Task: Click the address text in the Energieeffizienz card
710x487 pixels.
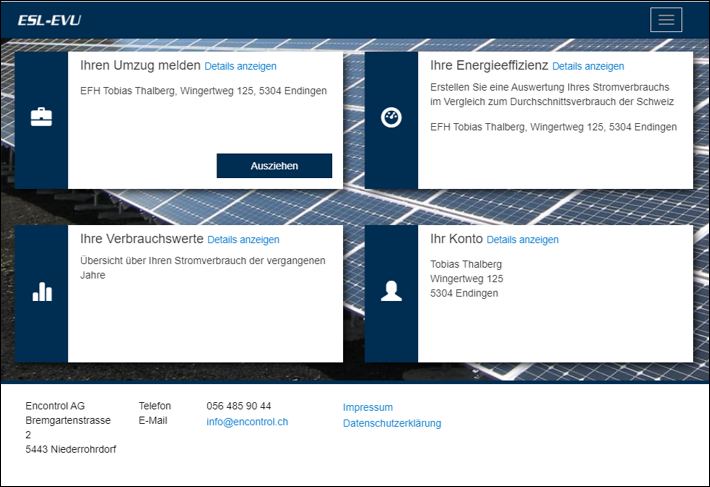Action: 553,127
